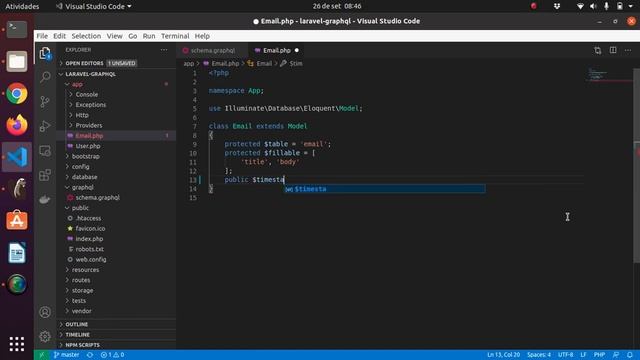This screenshot has width=640, height=360.
Task: Open the File menu
Action: [x=42, y=36]
